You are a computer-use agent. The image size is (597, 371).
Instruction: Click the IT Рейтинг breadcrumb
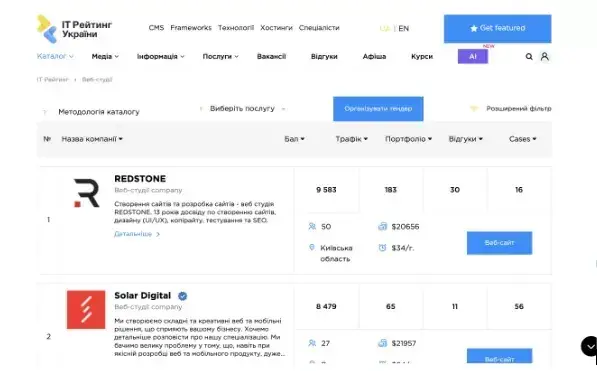pyautogui.click(x=53, y=80)
